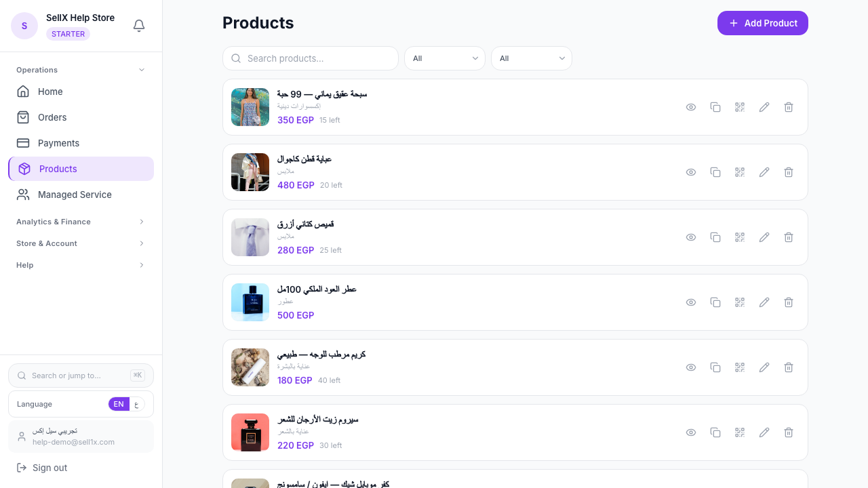This screenshot has height=488, width=868.
Task: Click the Add Product button
Action: [x=762, y=23]
